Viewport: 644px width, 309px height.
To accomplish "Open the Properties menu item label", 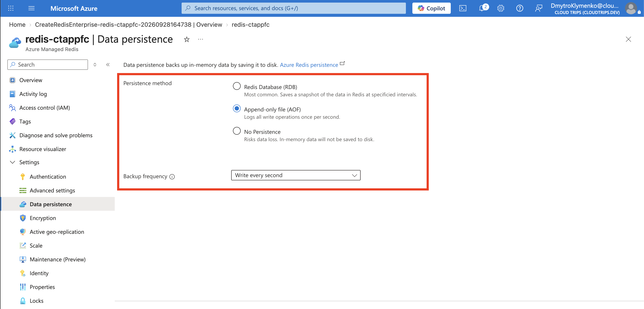I will tap(42, 287).
